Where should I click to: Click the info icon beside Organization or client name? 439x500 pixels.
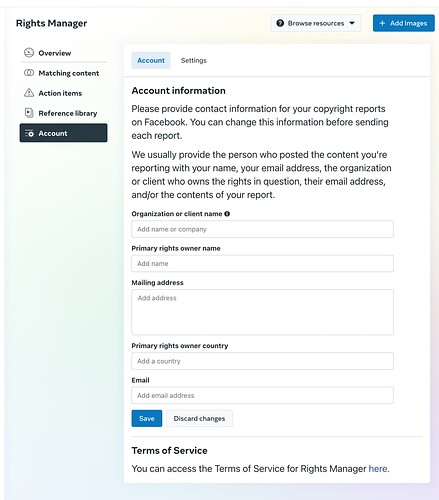(227, 214)
